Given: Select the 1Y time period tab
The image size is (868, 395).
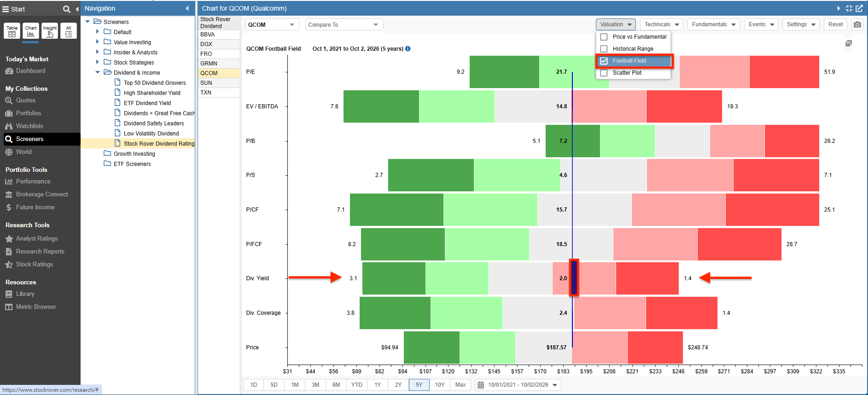Looking at the screenshot, I should [378, 385].
